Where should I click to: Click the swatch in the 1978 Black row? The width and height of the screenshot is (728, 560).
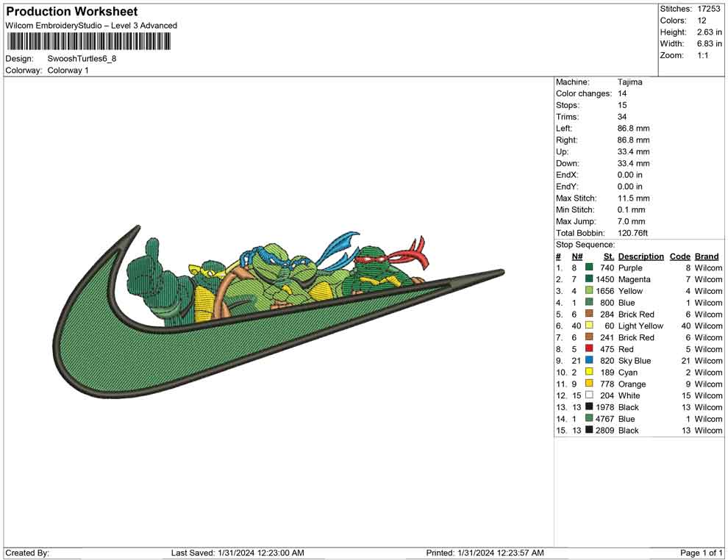pos(589,406)
